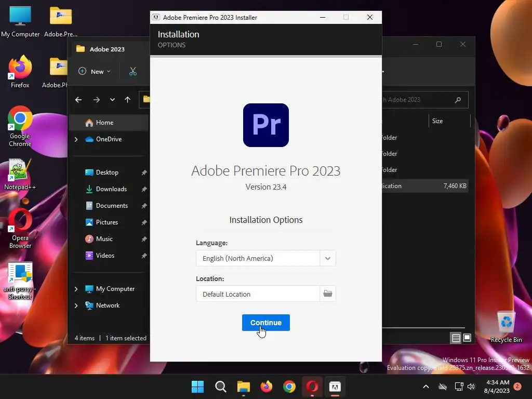Open New menu in Adobe 2023 window
The image size is (532, 399).
95,72
